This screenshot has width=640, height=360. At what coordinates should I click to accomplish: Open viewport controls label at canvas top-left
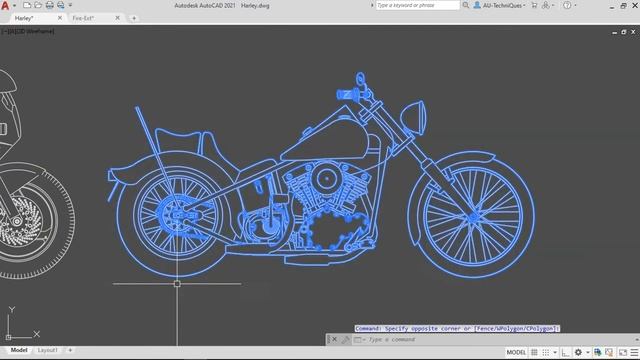[x=27, y=31]
